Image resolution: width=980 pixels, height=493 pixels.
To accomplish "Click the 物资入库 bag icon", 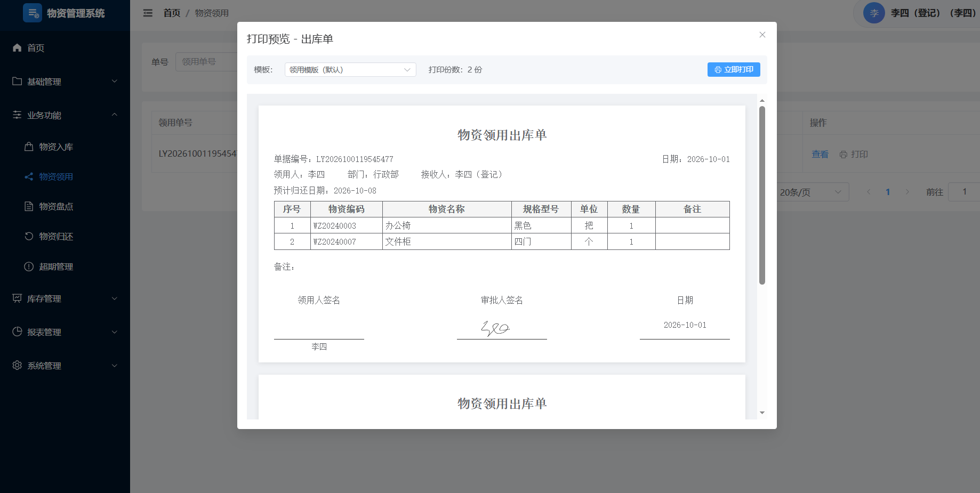I will [29, 146].
